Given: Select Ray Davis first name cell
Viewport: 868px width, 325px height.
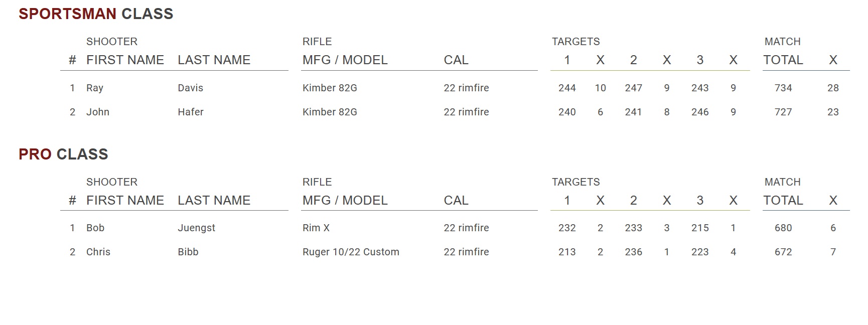Looking at the screenshot, I should pos(95,88).
